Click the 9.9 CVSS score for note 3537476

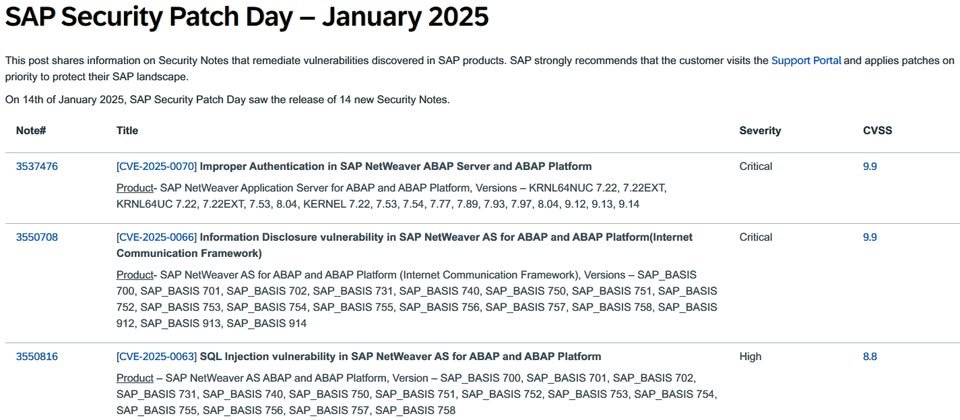pos(870,166)
